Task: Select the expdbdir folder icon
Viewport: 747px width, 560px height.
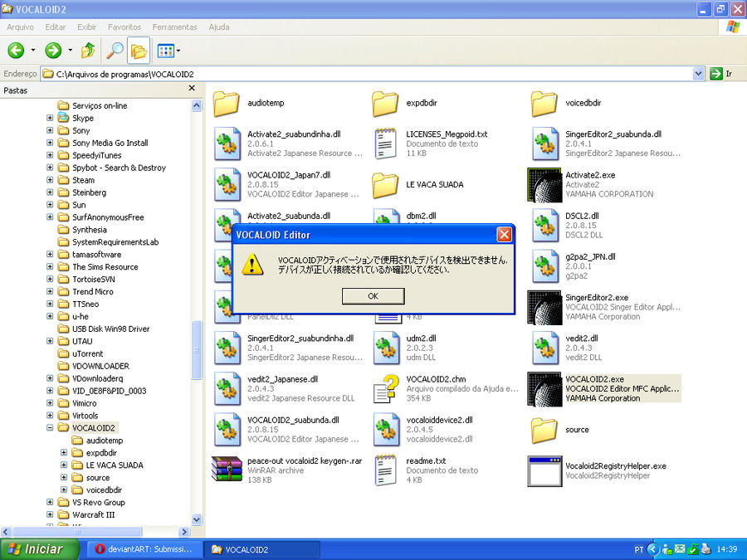Action: pyautogui.click(x=385, y=104)
